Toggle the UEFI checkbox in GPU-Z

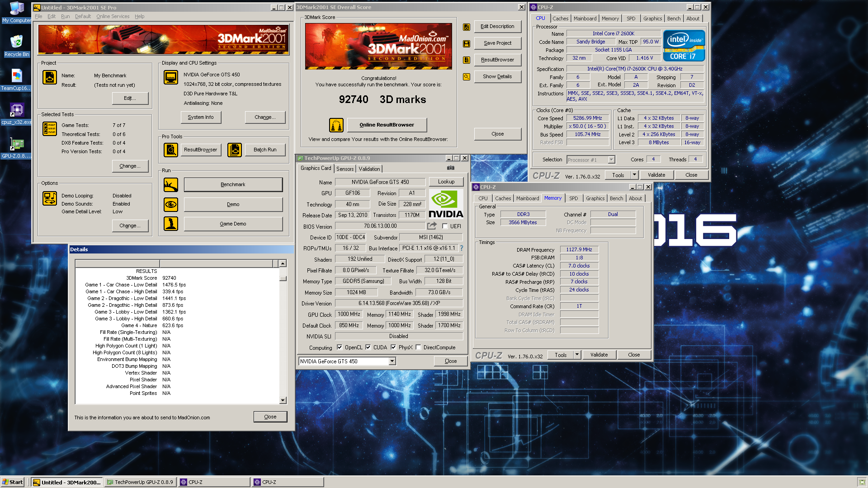click(445, 226)
